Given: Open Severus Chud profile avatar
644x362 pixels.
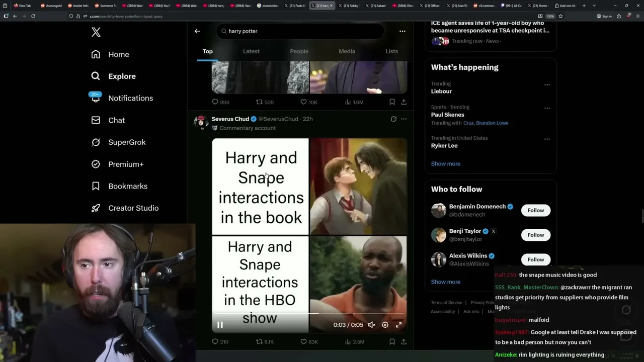Looking at the screenshot, I should click(201, 122).
